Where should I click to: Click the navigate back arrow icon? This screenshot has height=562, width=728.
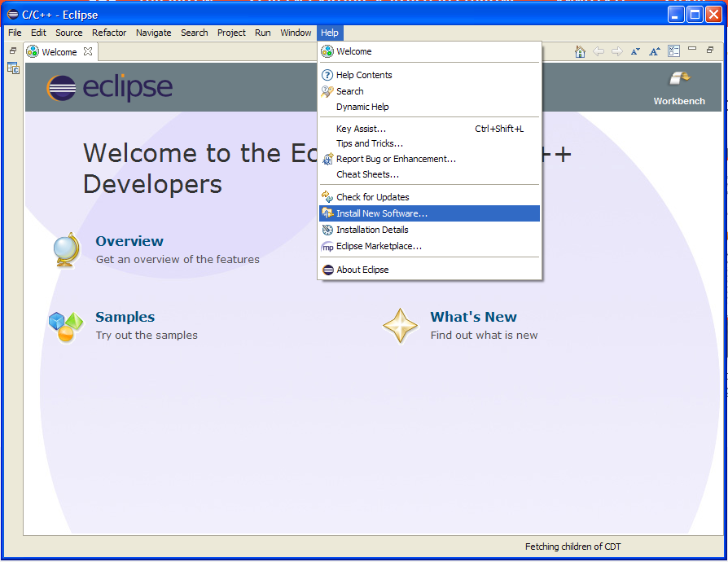point(599,51)
